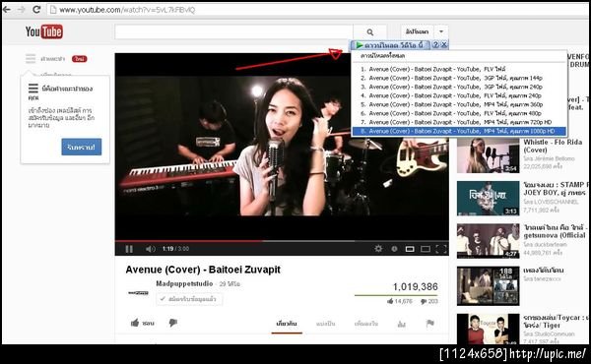This screenshot has height=364, width=591.
Task: Open the STAMP JOEY BOY video thumbnail
Action: pos(489,199)
